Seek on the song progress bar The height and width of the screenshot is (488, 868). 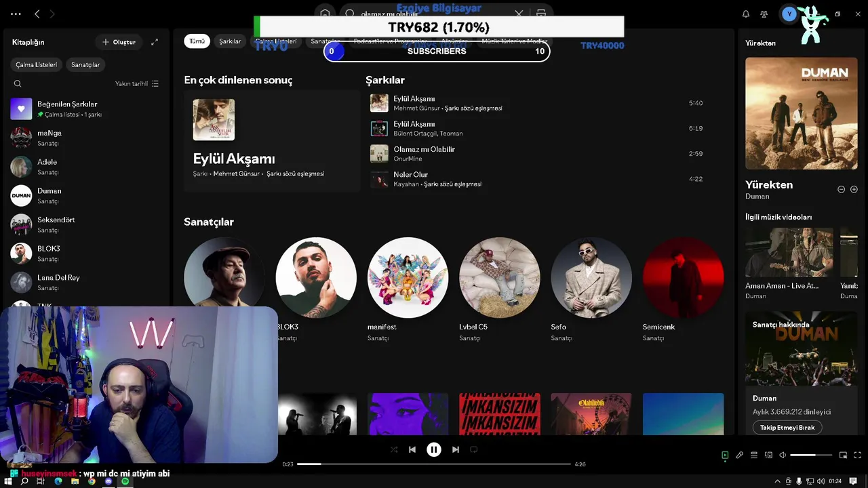434,464
